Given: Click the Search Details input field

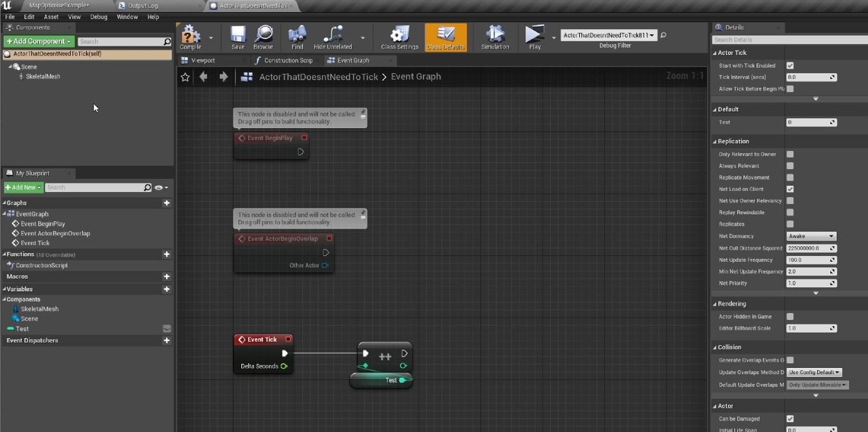Looking at the screenshot, I should point(790,39).
